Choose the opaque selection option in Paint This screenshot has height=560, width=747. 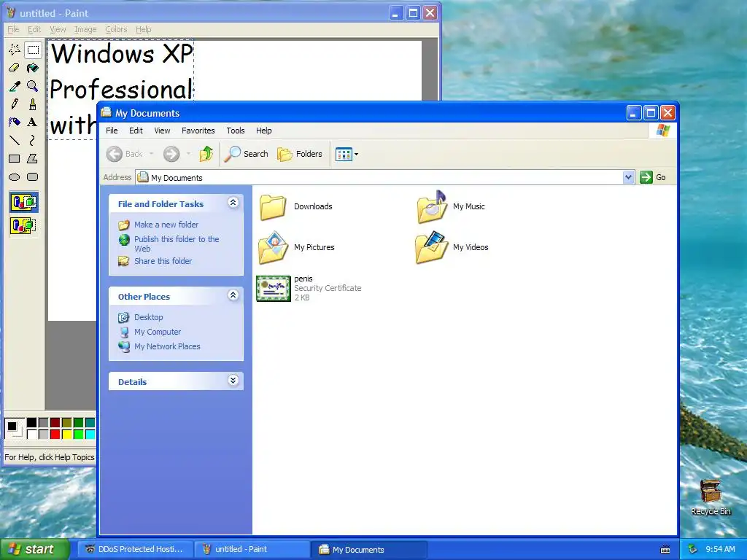[24, 203]
